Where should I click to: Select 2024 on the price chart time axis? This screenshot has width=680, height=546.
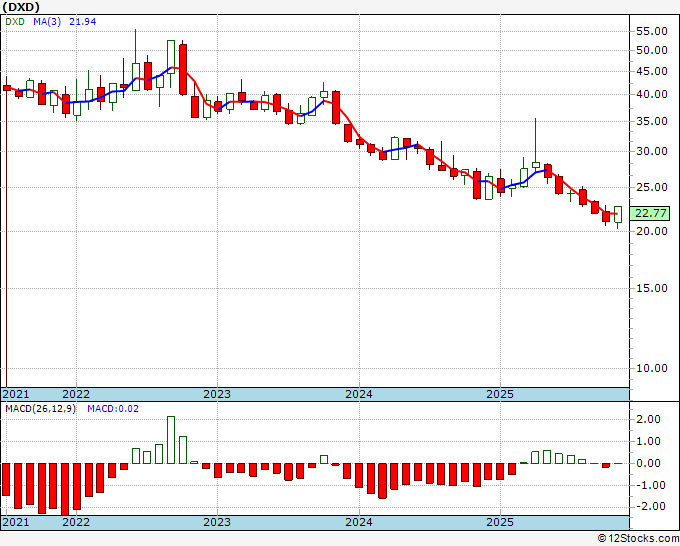[x=359, y=394]
